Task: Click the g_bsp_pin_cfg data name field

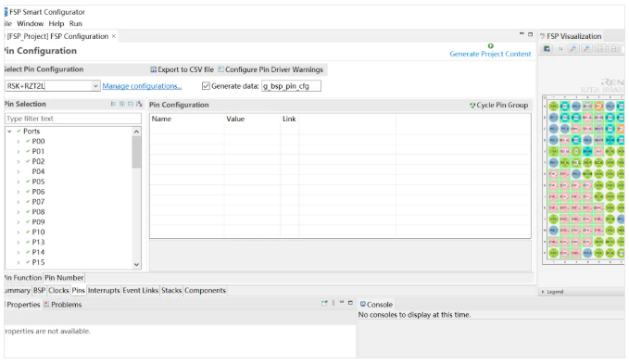Action: 291,86
